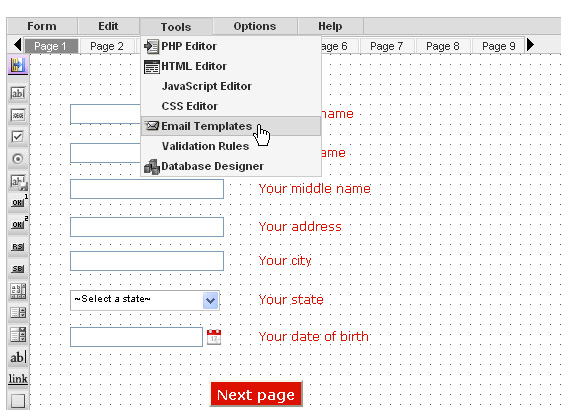Open the date of birth calendar picker
Viewport: 561px width, 410px height.
tap(214, 337)
